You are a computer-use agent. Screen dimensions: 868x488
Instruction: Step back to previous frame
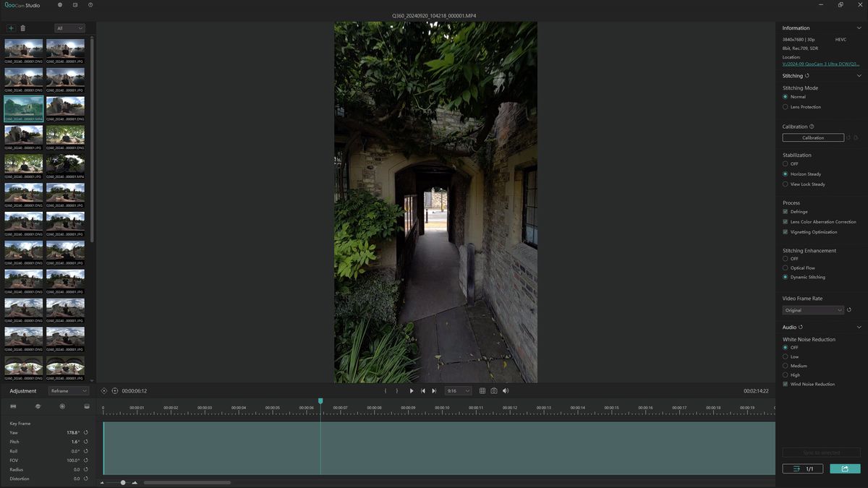coord(423,391)
